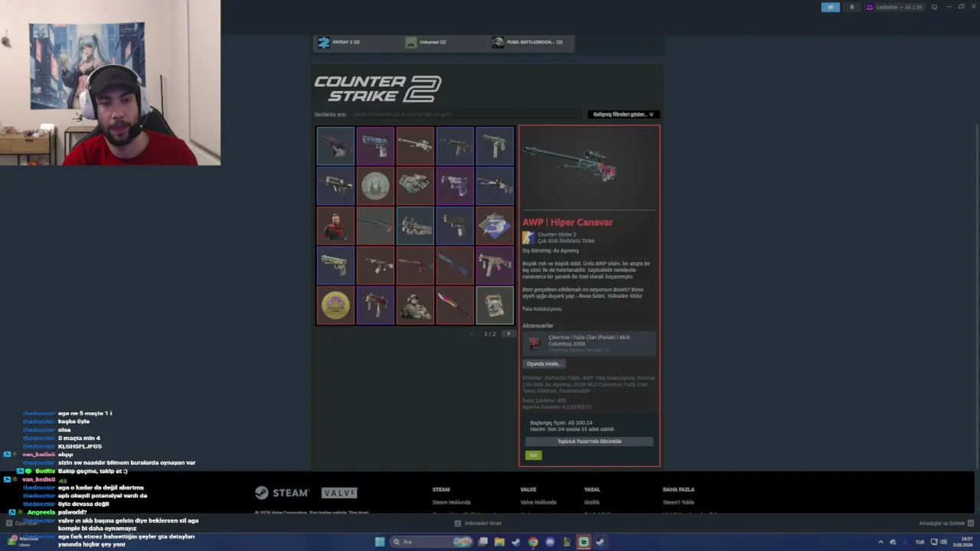Open the account name and wallet dropdown
Image resolution: width=980 pixels, height=551 pixels.
click(x=894, y=7)
